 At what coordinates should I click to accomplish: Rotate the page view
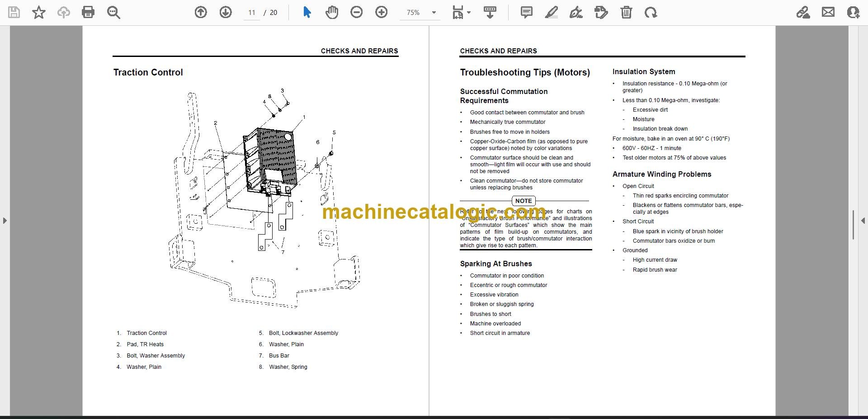coord(651,12)
